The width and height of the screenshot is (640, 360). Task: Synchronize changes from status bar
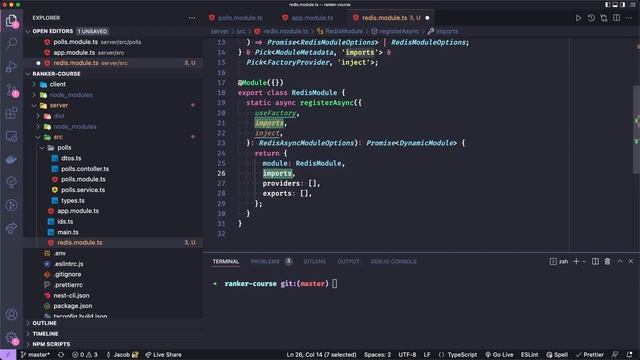[x=61, y=355]
